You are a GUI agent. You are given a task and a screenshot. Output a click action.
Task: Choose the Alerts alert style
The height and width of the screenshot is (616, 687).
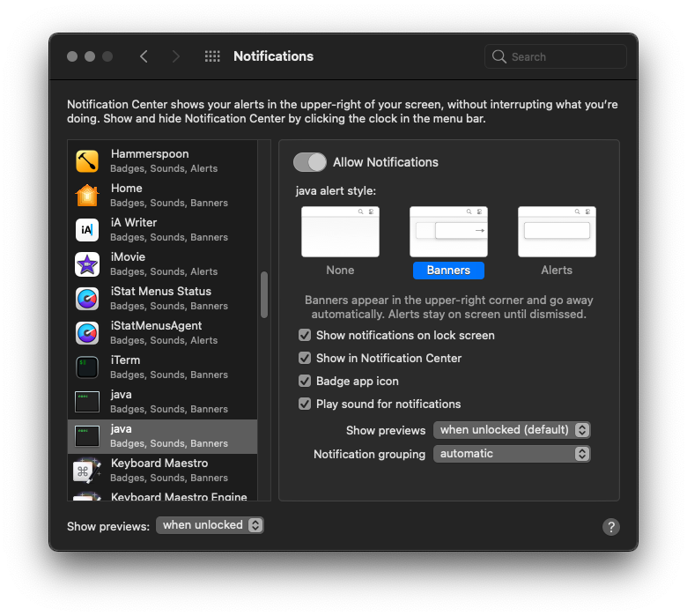(x=557, y=233)
